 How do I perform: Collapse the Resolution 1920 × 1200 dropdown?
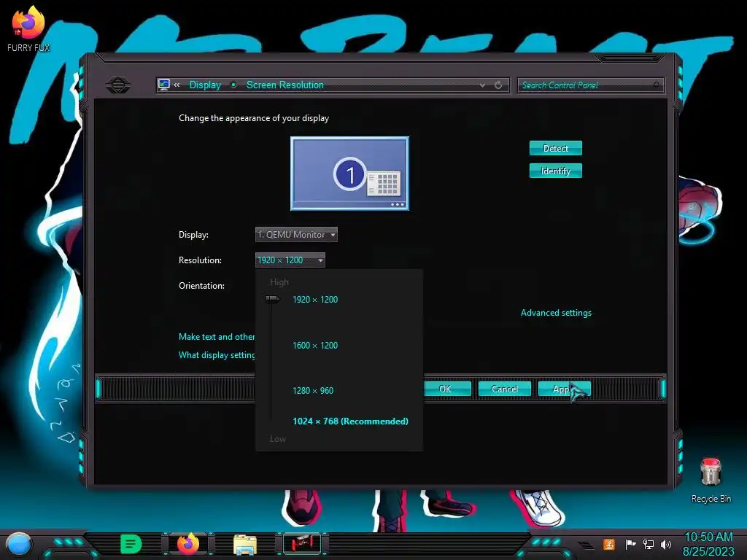pos(290,260)
